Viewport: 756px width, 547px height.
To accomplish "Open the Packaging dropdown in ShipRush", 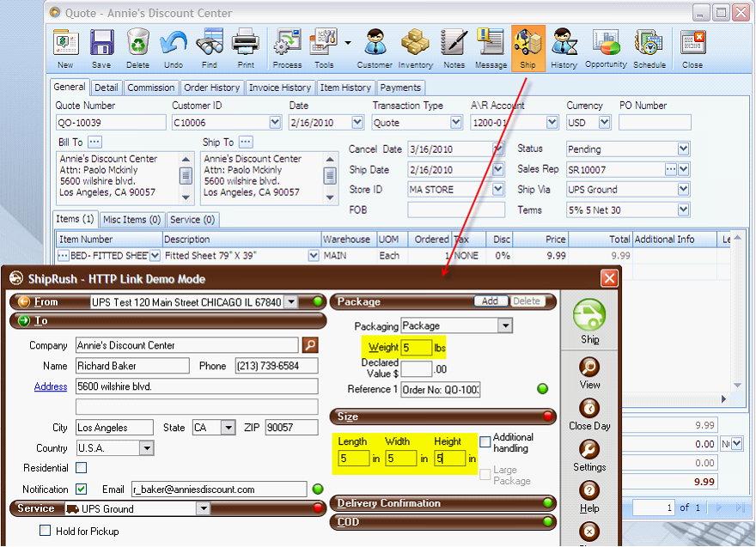I will click(505, 325).
